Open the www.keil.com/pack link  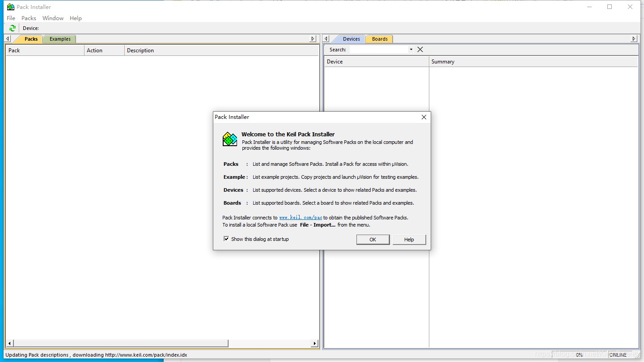click(x=300, y=218)
